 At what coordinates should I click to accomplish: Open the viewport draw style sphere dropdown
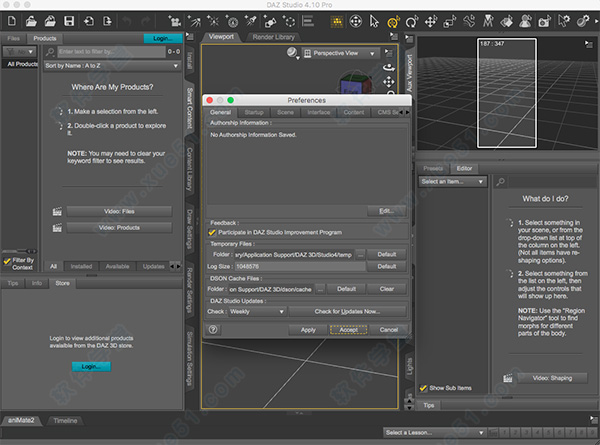[293, 53]
